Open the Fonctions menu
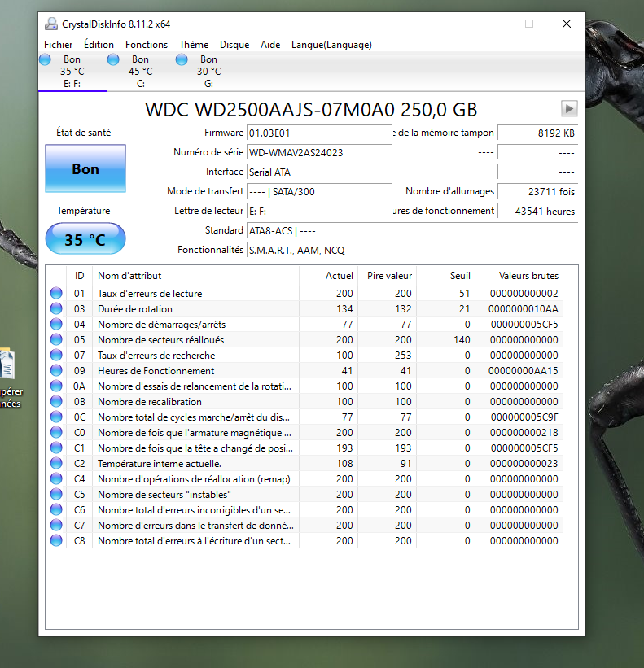 tap(147, 45)
